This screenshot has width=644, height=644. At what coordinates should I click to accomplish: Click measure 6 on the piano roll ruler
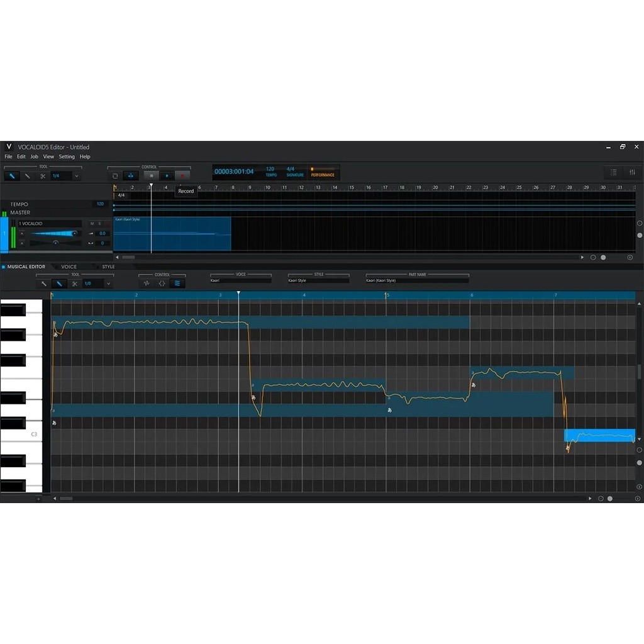pyautogui.click(x=472, y=295)
